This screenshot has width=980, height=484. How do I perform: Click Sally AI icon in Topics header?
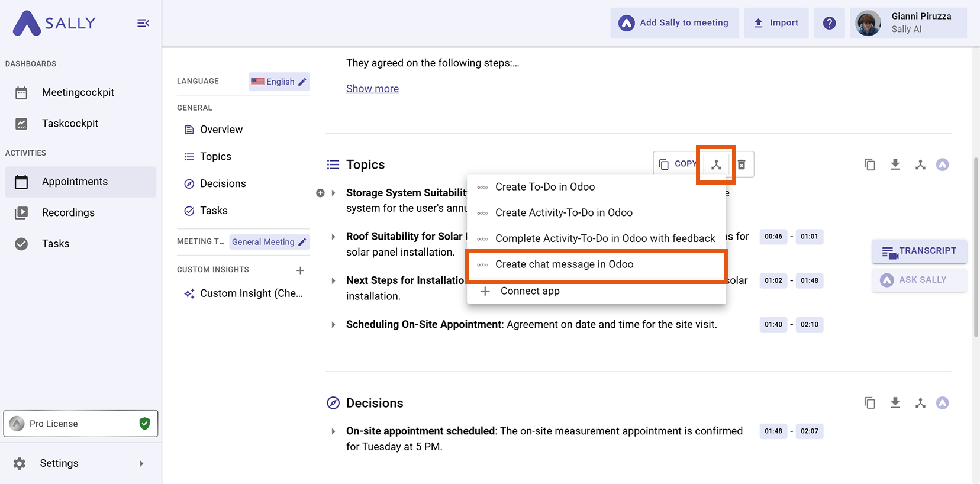point(943,164)
